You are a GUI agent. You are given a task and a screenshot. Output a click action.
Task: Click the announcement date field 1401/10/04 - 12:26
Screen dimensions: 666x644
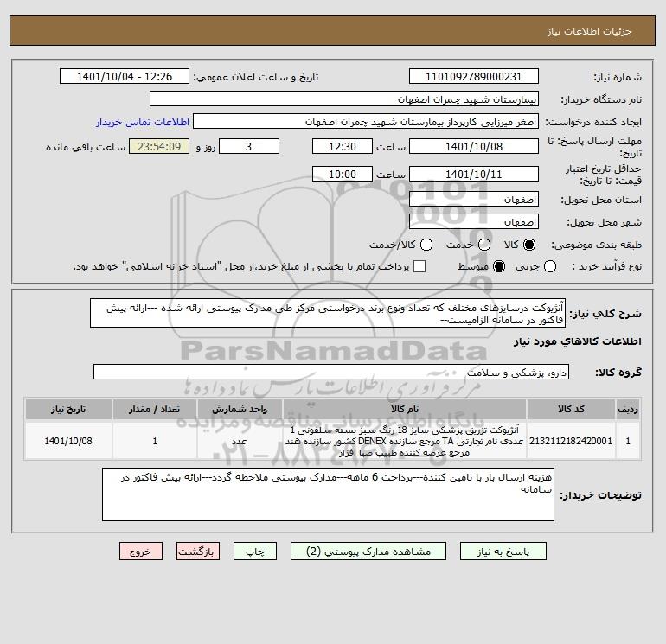coord(125,76)
